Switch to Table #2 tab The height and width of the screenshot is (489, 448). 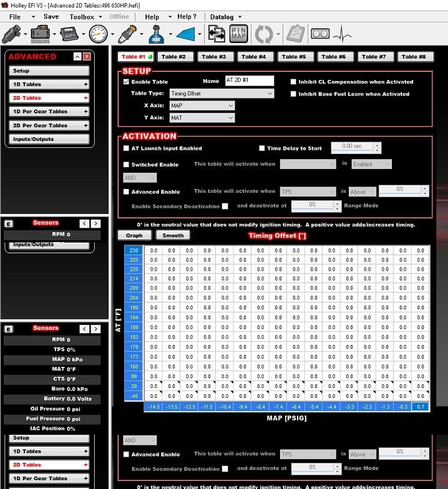click(173, 57)
